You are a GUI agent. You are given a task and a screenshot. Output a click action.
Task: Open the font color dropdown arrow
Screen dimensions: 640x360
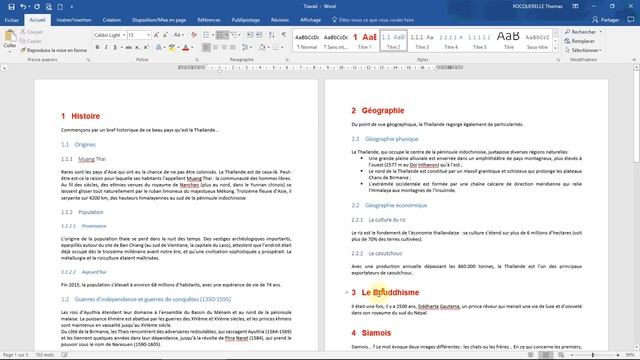click(x=192, y=47)
